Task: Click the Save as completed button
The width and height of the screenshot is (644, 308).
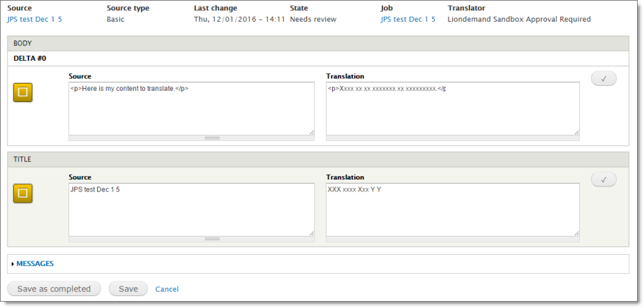Action: click(54, 288)
